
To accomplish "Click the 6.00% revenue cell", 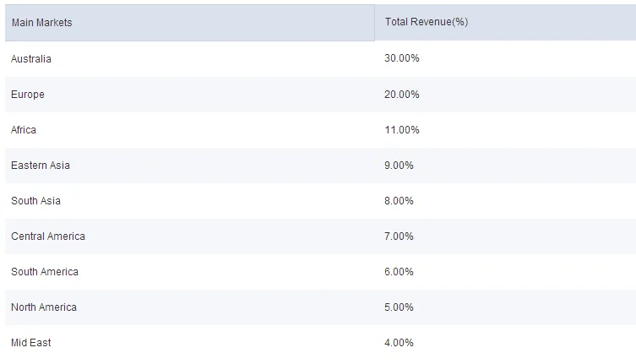I will click(399, 272).
